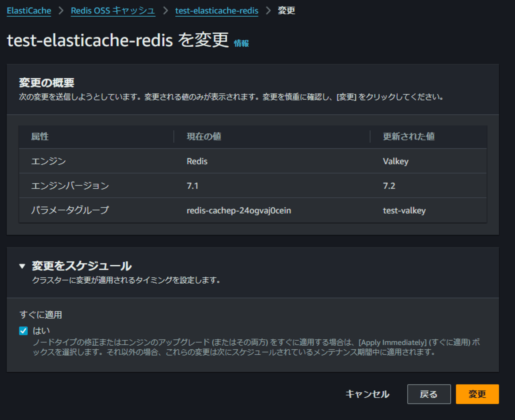Click the 変更の概要 heading
515x420 pixels.
pos(47,83)
